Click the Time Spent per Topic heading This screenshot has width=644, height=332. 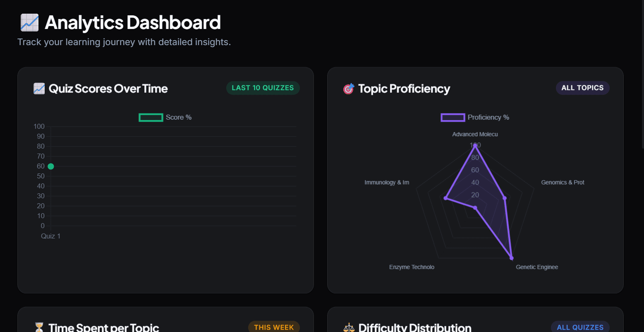103,327
